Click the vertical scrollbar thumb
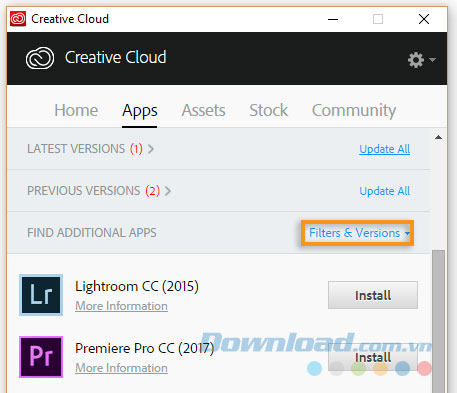Image resolution: width=457 pixels, height=393 pixels. pyautogui.click(x=439, y=321)
